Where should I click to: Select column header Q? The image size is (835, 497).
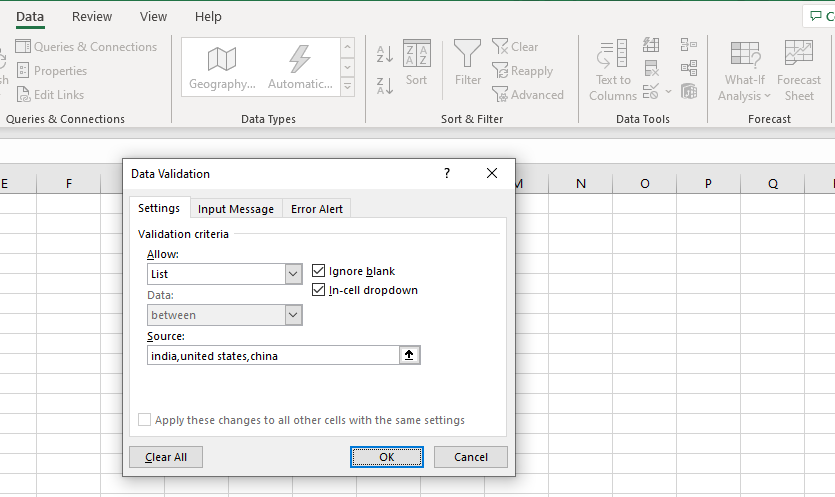tap(773, 184)
